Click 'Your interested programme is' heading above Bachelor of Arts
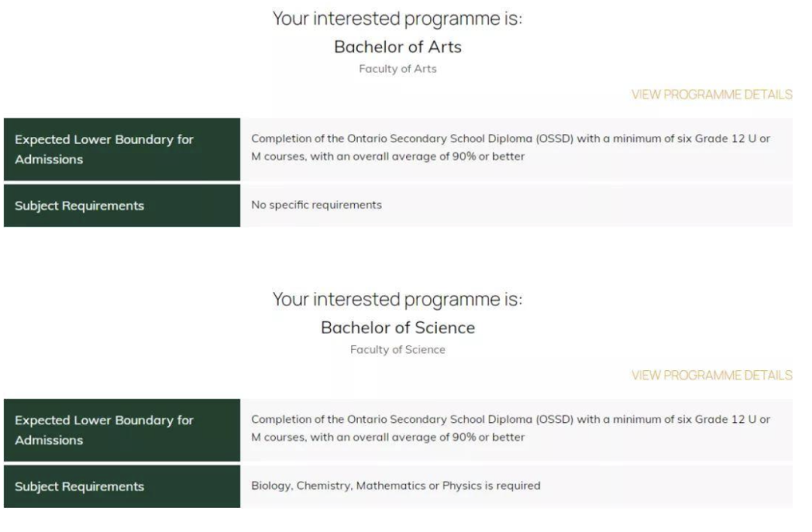Image resolution: width=812 pixels, height=532 pixels. point(398,19)
